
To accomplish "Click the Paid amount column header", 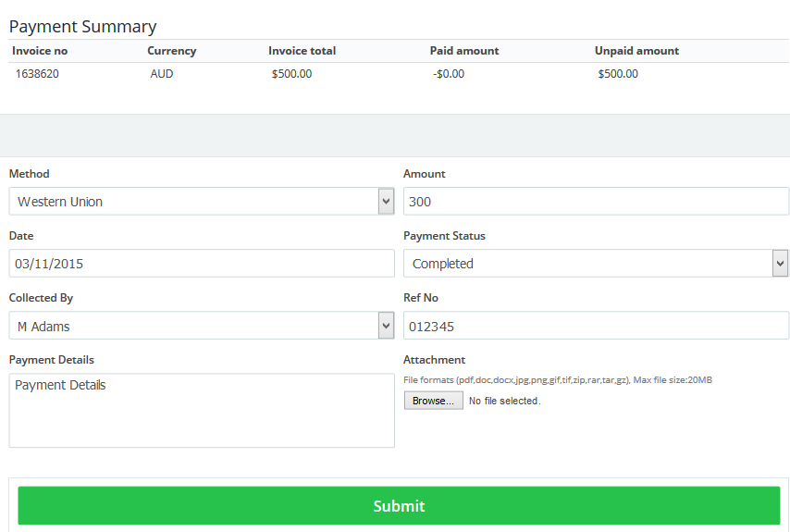I will [x=464, y=51].
